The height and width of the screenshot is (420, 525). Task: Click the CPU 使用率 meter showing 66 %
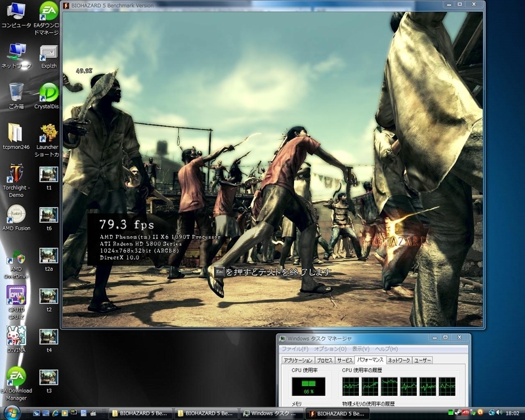308,386
